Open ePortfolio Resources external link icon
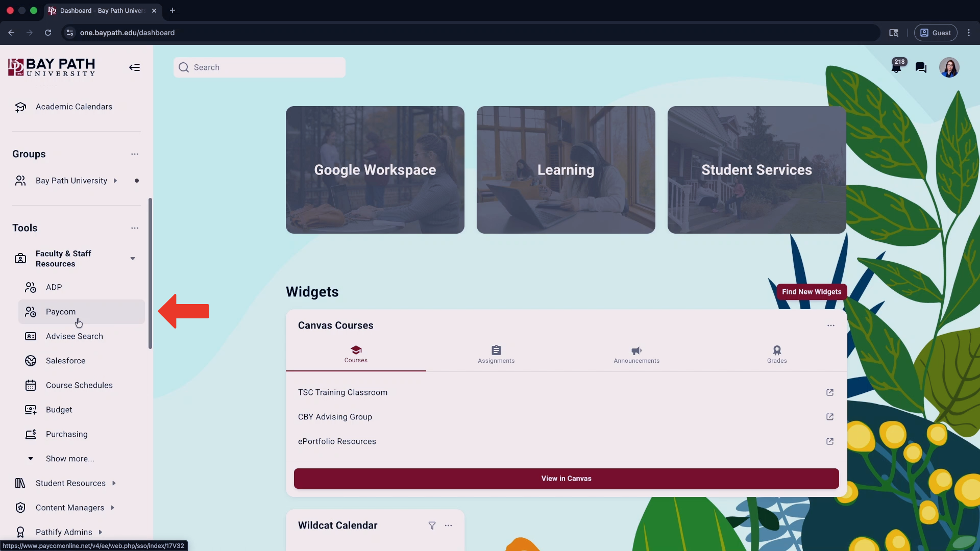 click(830, 441)
